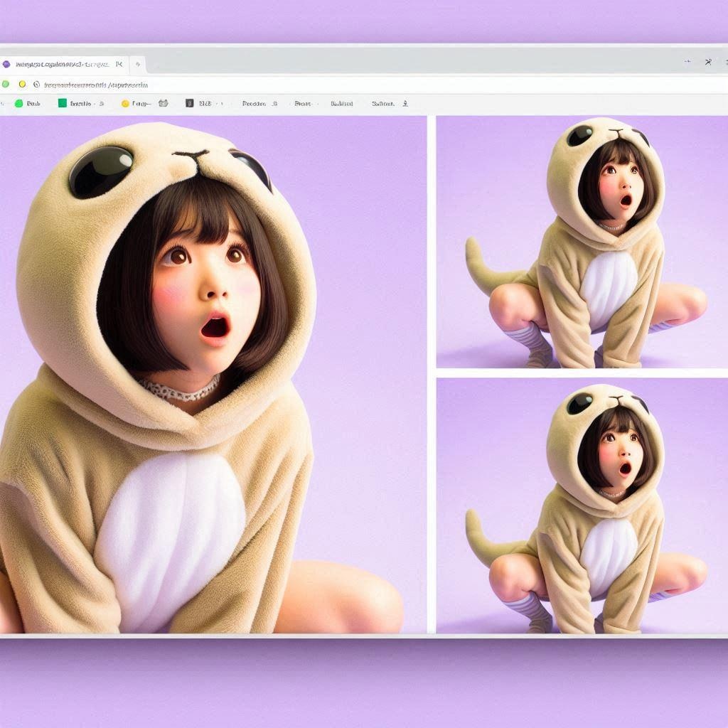
Task: Open the yellow circle bookmark in the bookmarks bar
Action: click(x=136, y=104)
